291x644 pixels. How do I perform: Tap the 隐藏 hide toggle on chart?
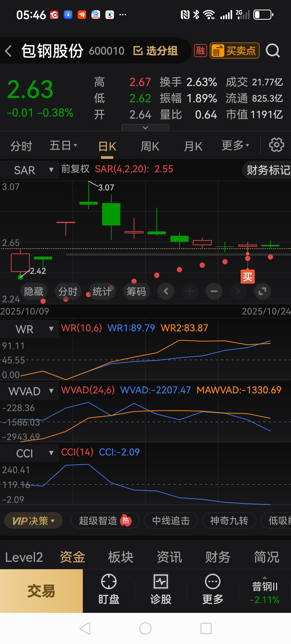tap(34, 292)
